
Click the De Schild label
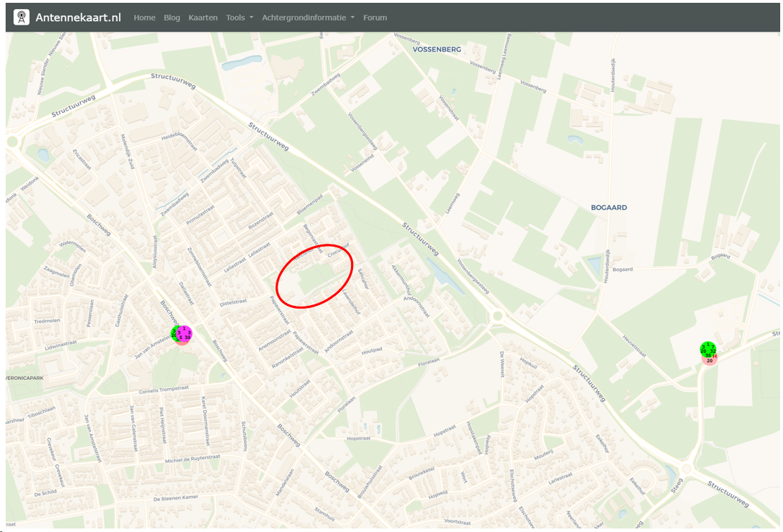coord(45,493)
